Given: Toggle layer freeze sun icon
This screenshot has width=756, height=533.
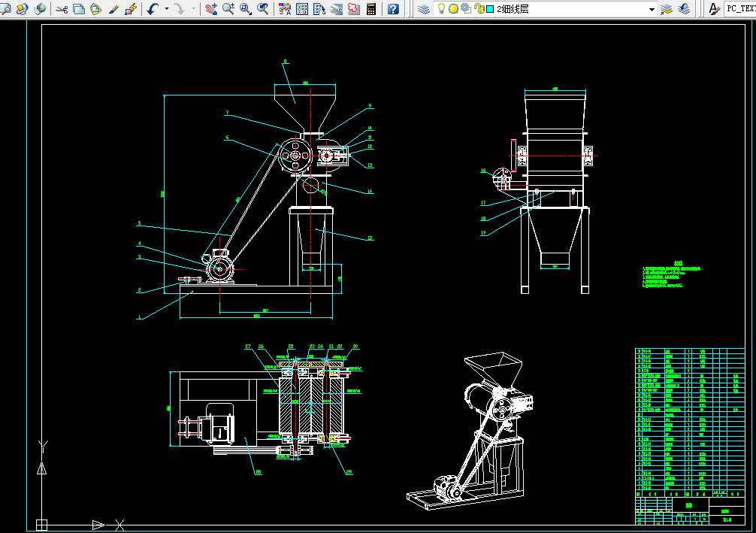Looking at the screenshot, I should pyautogui.click(x=453, y=9).
